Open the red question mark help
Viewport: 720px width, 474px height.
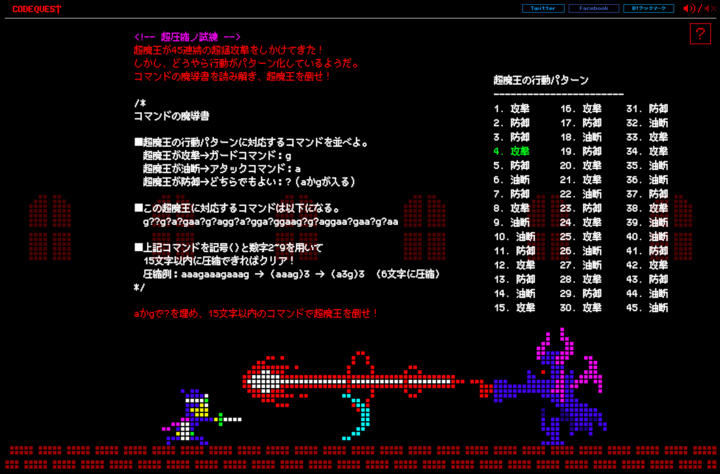[700, 34]
